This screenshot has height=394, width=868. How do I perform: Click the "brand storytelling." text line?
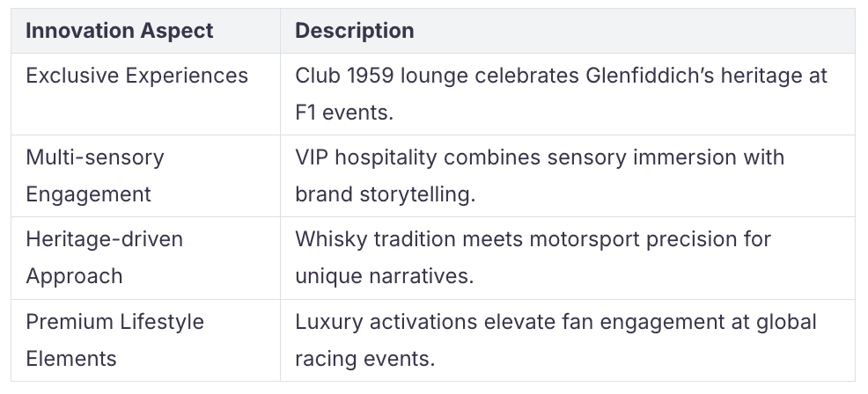(x=385, y=193)
